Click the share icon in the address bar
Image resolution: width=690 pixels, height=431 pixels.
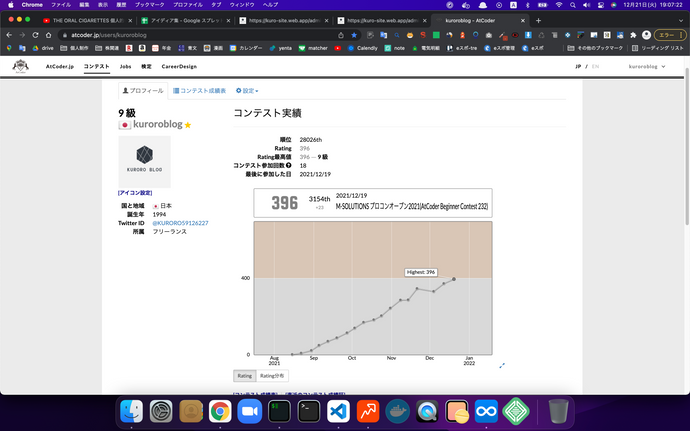341,35
